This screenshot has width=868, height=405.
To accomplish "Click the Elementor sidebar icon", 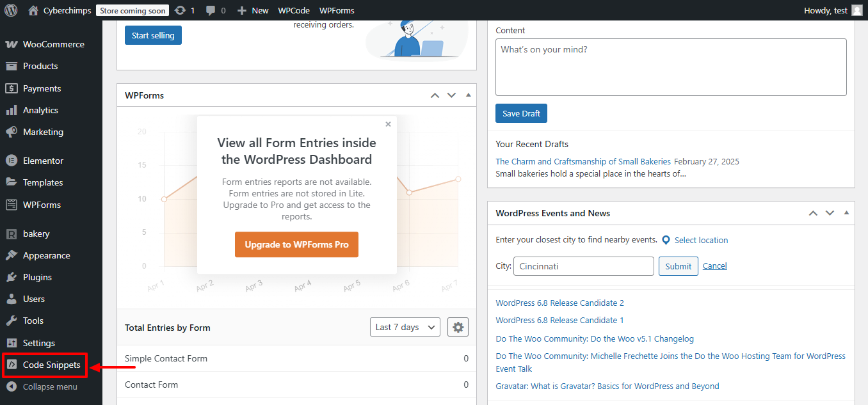I will tap(12, 161).
